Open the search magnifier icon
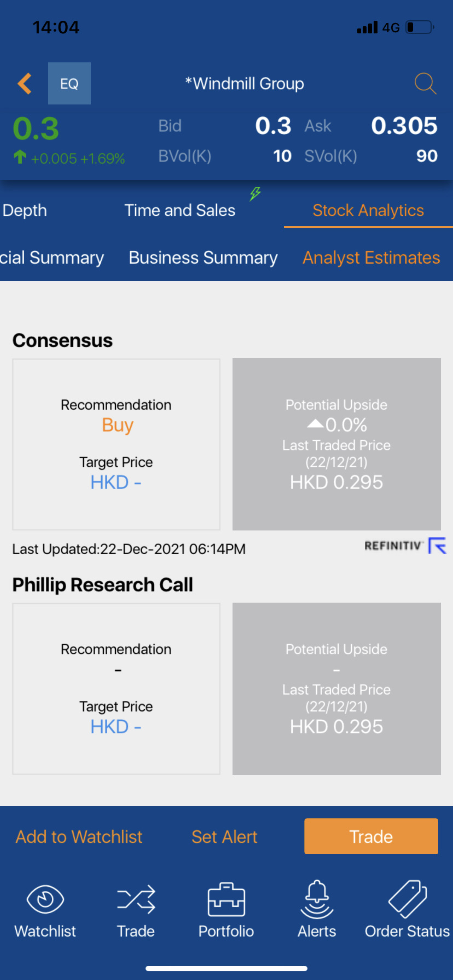 [x=425, y=84]
